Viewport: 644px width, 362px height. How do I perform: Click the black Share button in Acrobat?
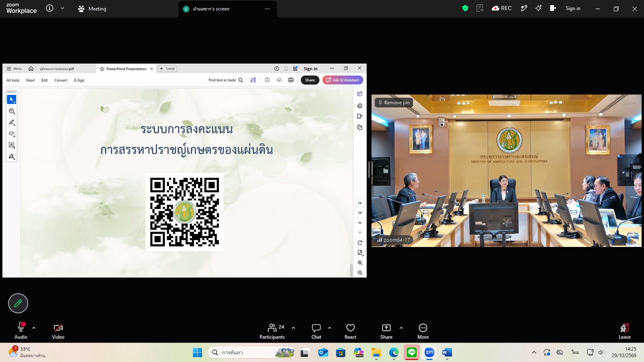point(310,80)
